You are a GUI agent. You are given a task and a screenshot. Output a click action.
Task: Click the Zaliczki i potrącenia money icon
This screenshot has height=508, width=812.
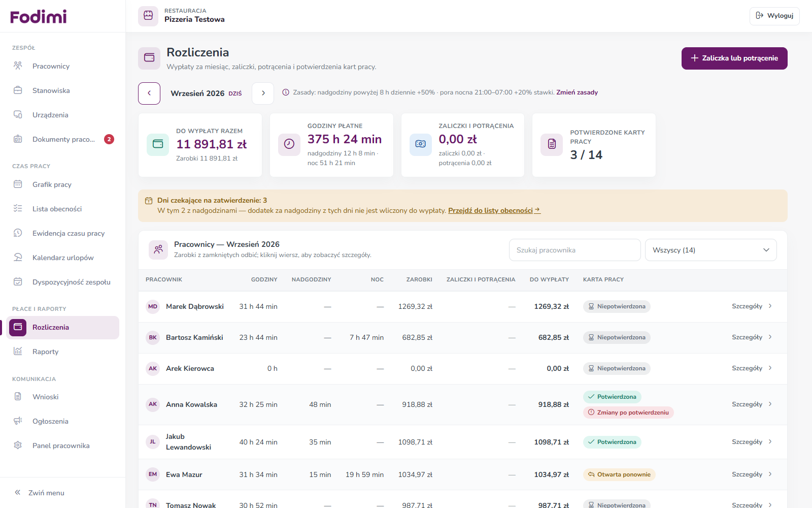[421, 144]
